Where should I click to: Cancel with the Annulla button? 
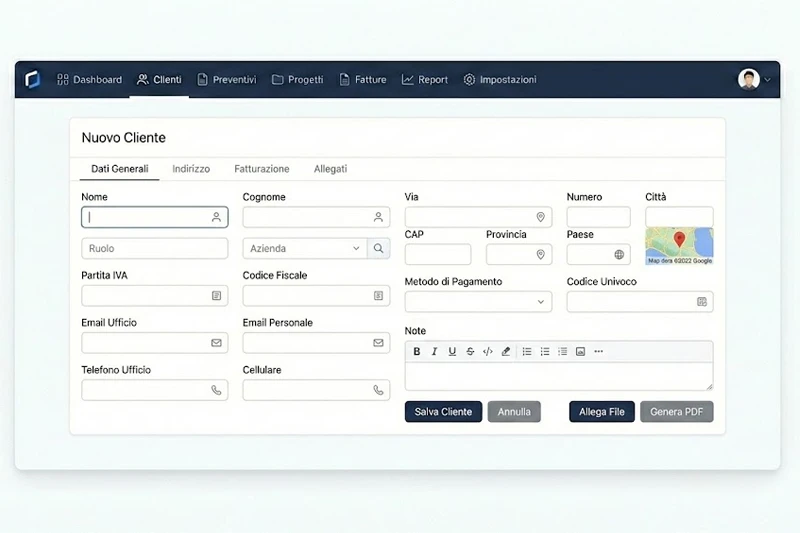(514, 412)
